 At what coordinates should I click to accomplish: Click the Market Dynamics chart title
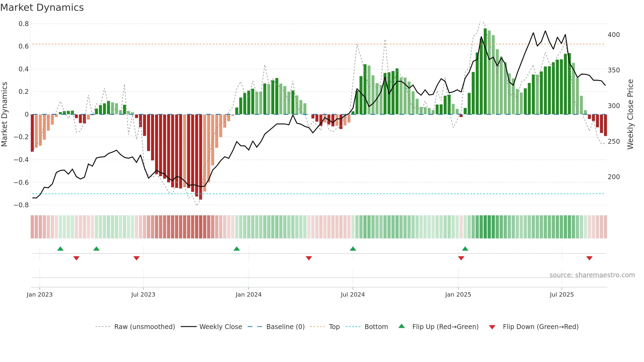coord(42,8)
